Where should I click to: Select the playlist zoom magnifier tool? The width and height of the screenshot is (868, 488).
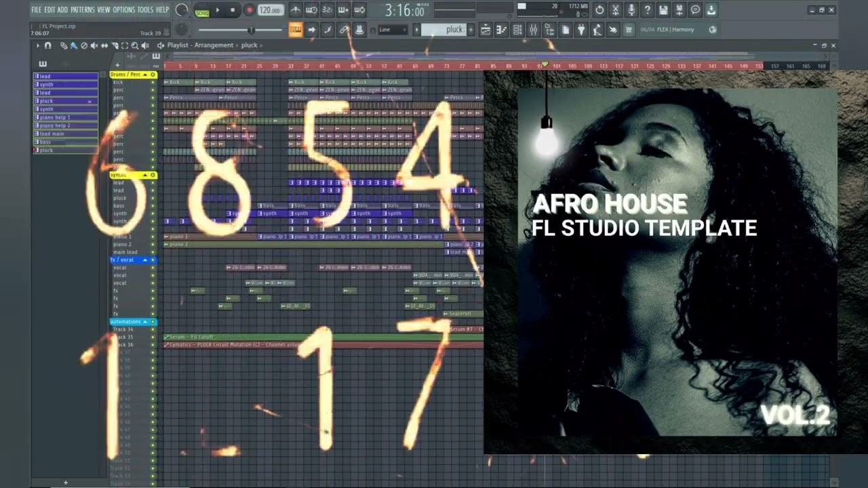pyautogui.click(x=135, y=45)
